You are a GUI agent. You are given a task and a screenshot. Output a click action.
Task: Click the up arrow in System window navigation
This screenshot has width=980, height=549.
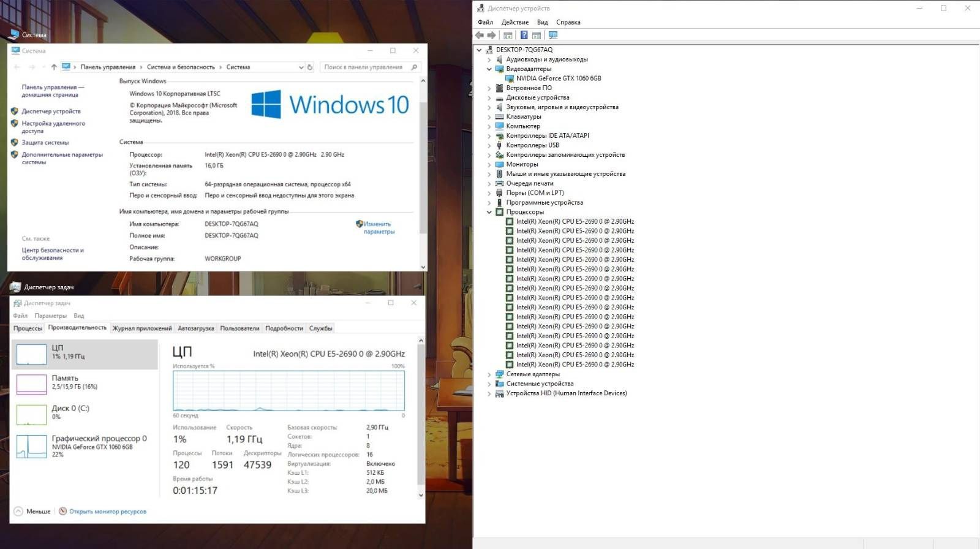click(x=54, y=67)
